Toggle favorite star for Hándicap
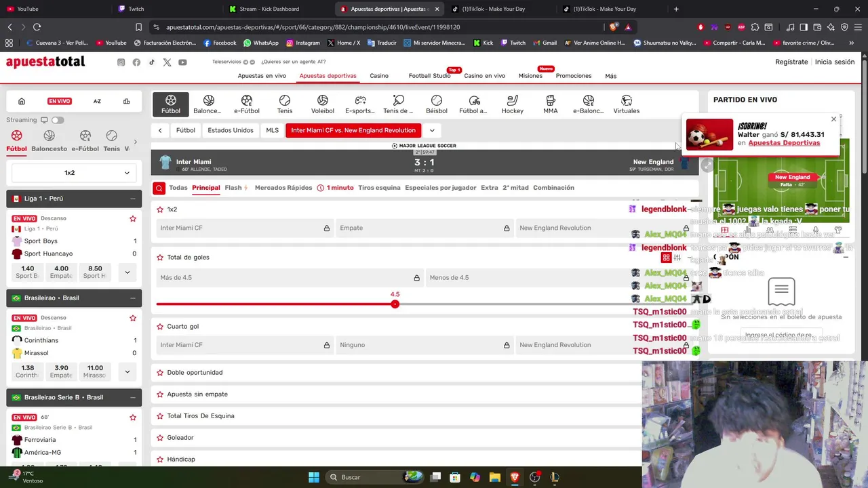The image size is (868, 488). [x=160, y=460]
